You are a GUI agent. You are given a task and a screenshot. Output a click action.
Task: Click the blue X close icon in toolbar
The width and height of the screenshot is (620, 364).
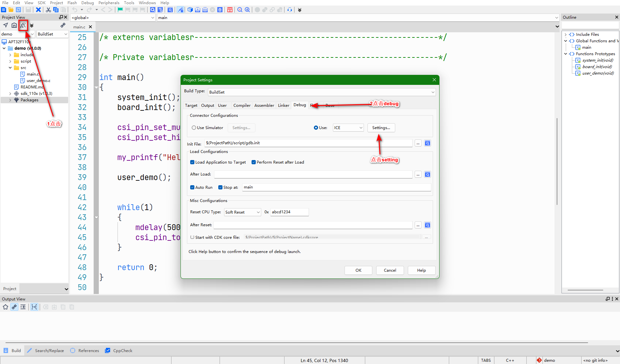(x=38, y=10)
